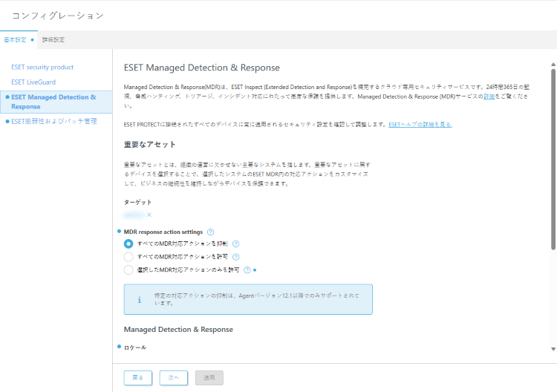Click help icon beside すべてのMDR対応アクションを許可
The height and width of the screenshot is (392, 557).
pyautogui.click(x=235, y=257)
